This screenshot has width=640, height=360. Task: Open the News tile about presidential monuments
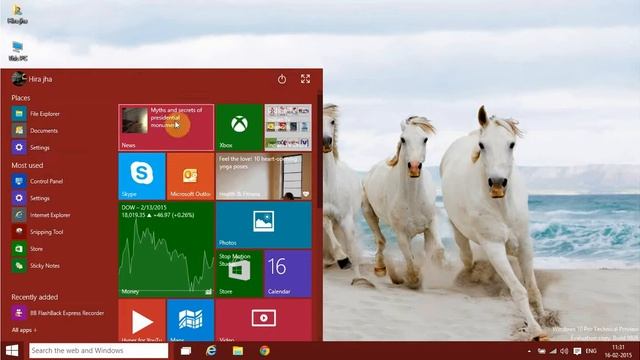(166, 127)
